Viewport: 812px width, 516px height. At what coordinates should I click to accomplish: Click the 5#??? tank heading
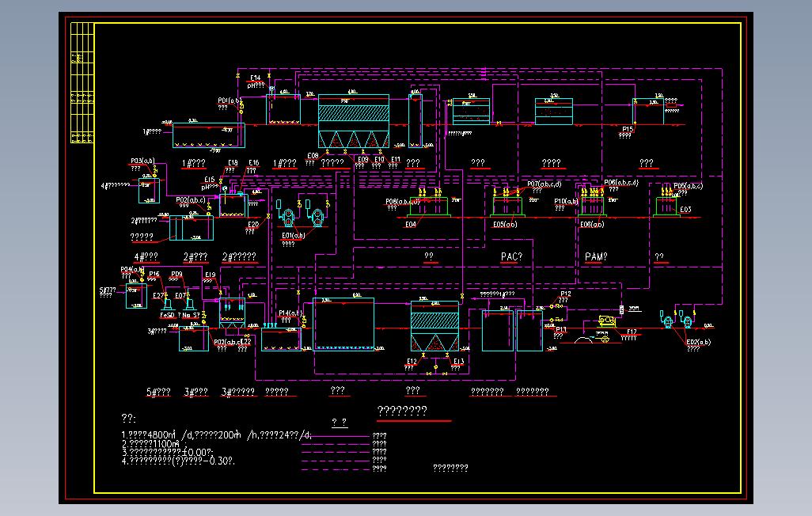(x=158, y=392)
